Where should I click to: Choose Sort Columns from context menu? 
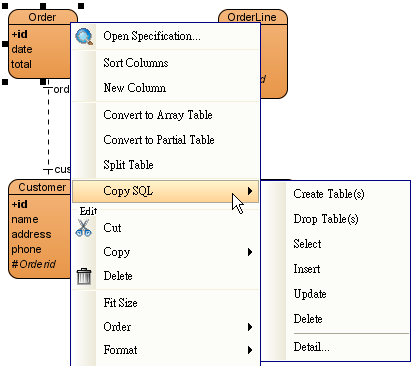pos(166,63)
